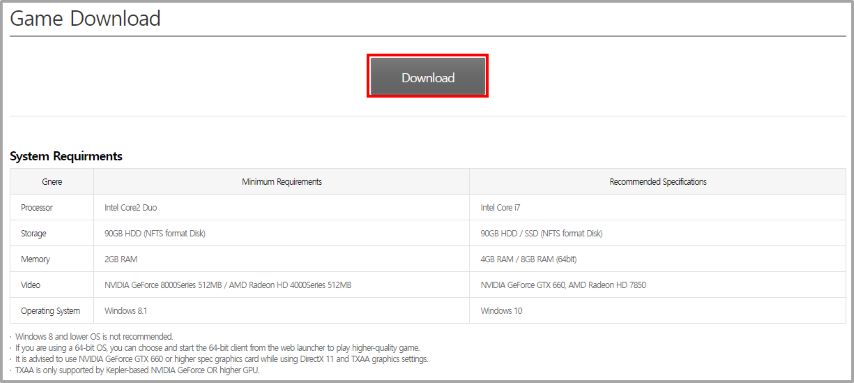
Task: Select the 64-bit OS web launcher note
Action: tap(217, 348)
